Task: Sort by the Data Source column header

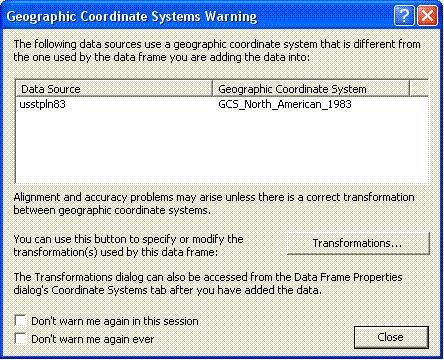Action: pos(114,89)
